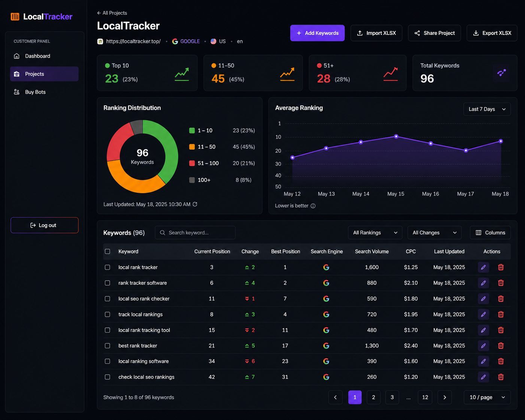Check the 'local rank tracking tool' checkbox

tap(107, 330)
